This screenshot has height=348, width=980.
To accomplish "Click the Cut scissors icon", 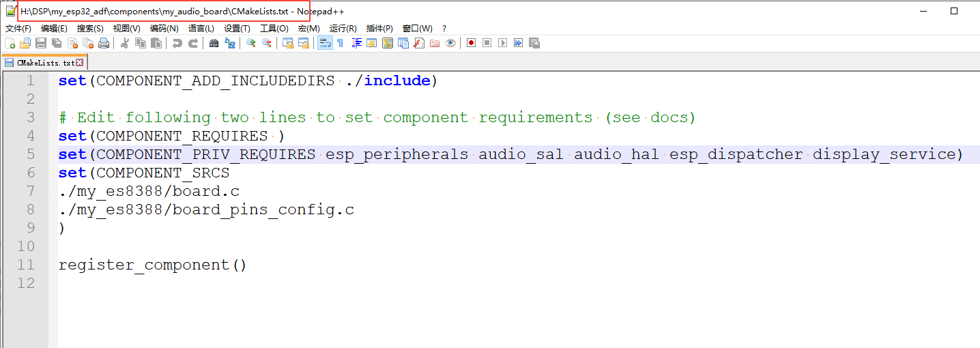I will [125, 43].
